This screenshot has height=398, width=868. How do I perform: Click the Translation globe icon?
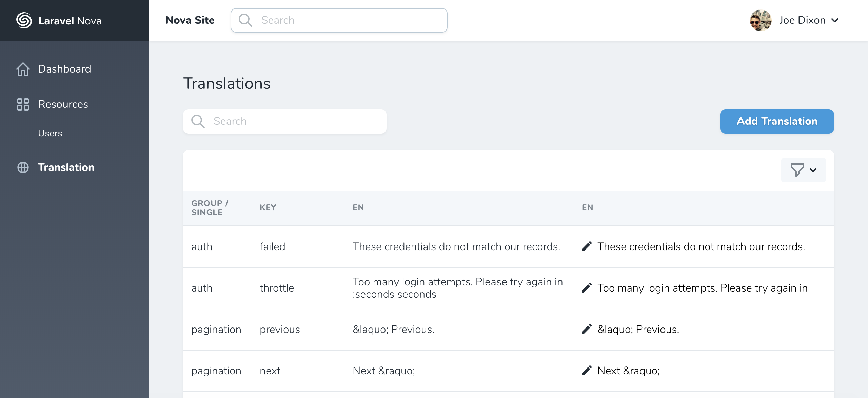click(x=23, y=167)
